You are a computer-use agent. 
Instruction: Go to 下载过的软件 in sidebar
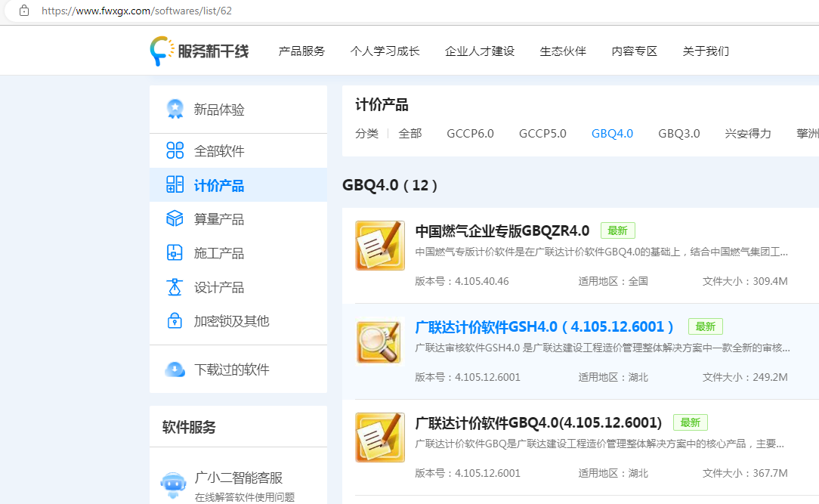[x=238, y=369]
